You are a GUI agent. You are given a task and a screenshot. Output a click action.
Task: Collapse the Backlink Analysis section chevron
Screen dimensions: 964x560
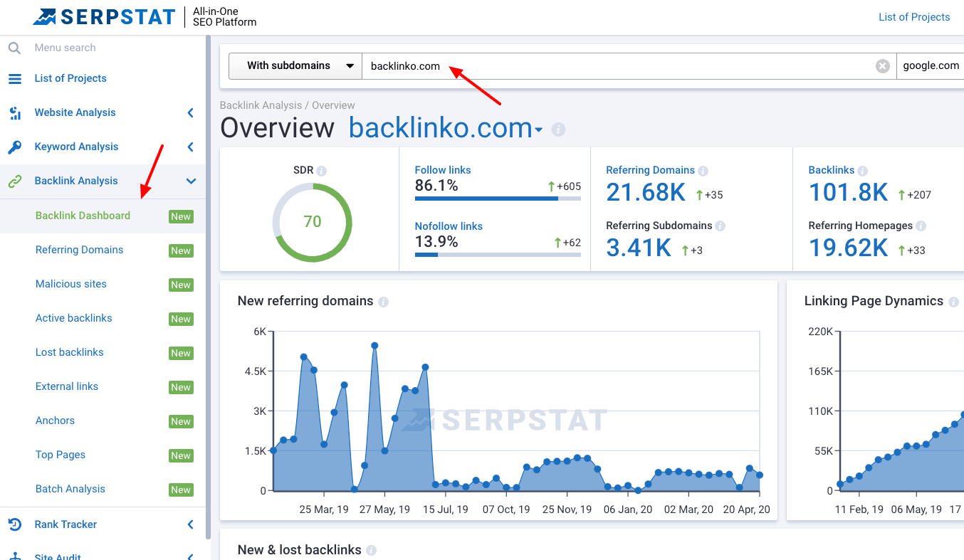[190, 181]
